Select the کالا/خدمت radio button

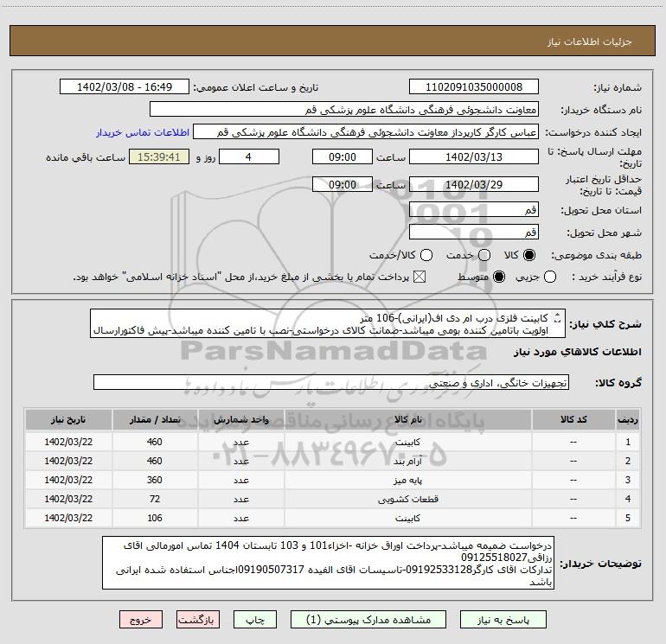pos(426,255)
